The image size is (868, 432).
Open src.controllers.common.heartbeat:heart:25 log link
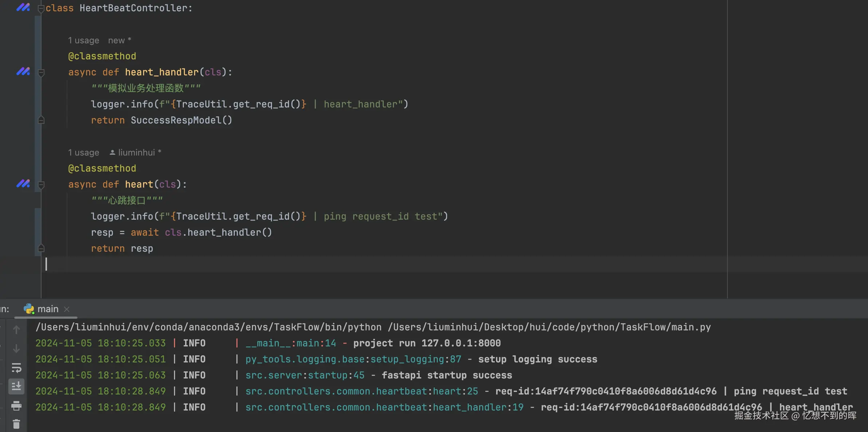pos(361,391)
